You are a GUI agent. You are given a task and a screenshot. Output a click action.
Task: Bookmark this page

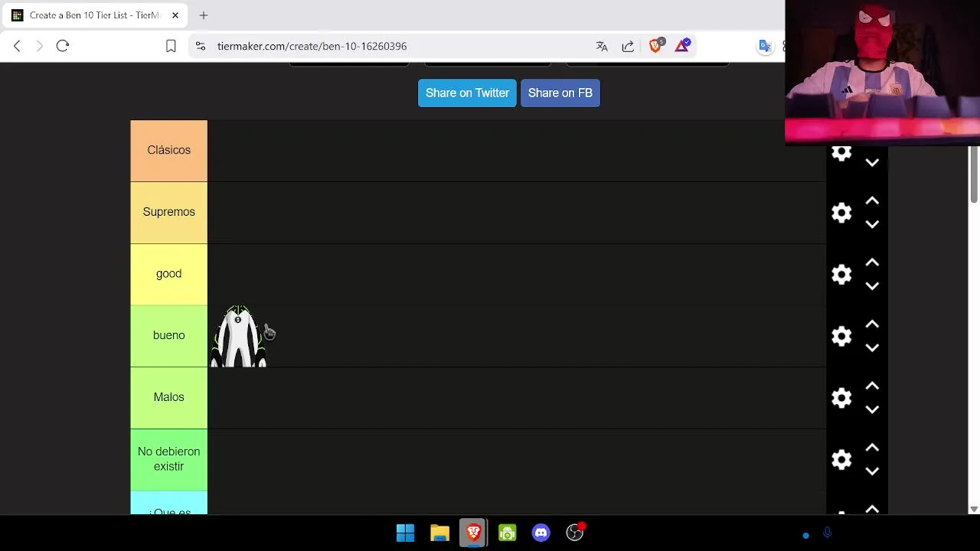(x=171, y=46)
